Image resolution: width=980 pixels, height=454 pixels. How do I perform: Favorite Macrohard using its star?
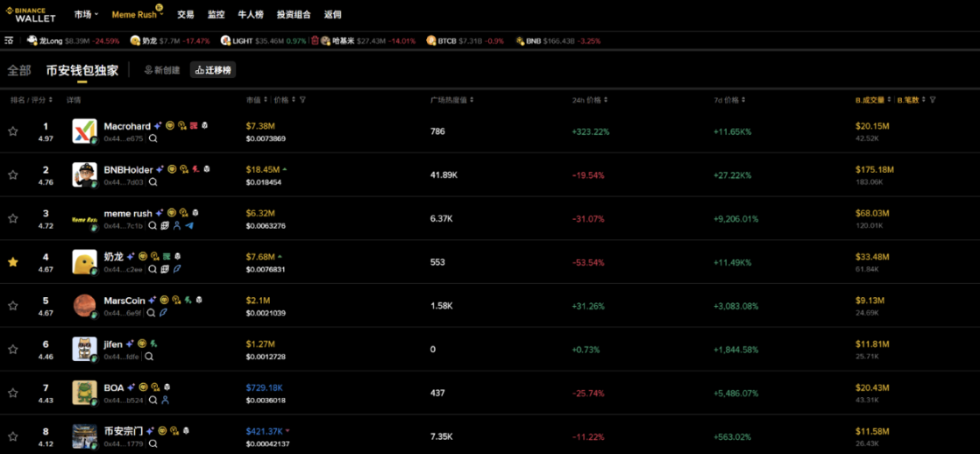coord(13,131)
